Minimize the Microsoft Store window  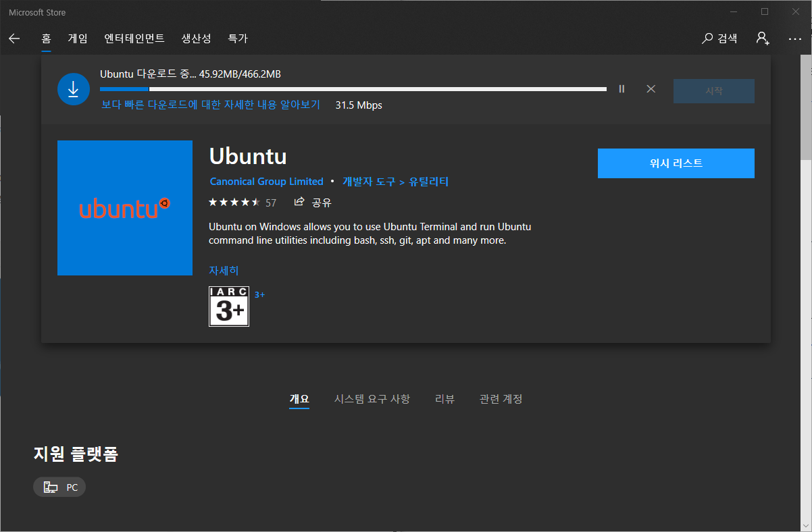click(734, 11)
